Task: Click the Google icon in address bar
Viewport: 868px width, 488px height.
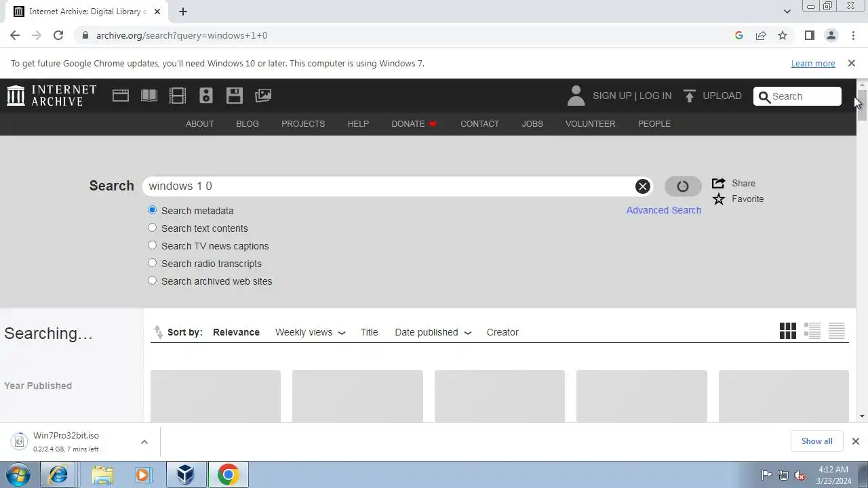Action: [739, 35]
